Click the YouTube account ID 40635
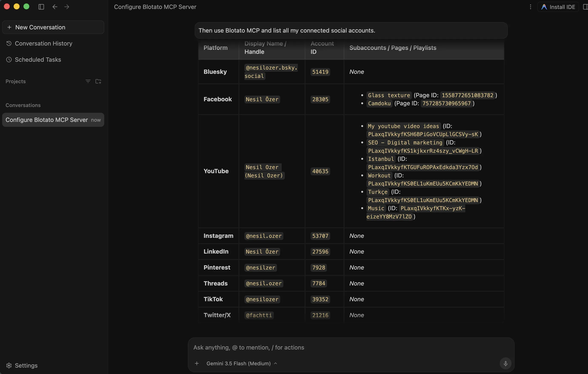 320,171
